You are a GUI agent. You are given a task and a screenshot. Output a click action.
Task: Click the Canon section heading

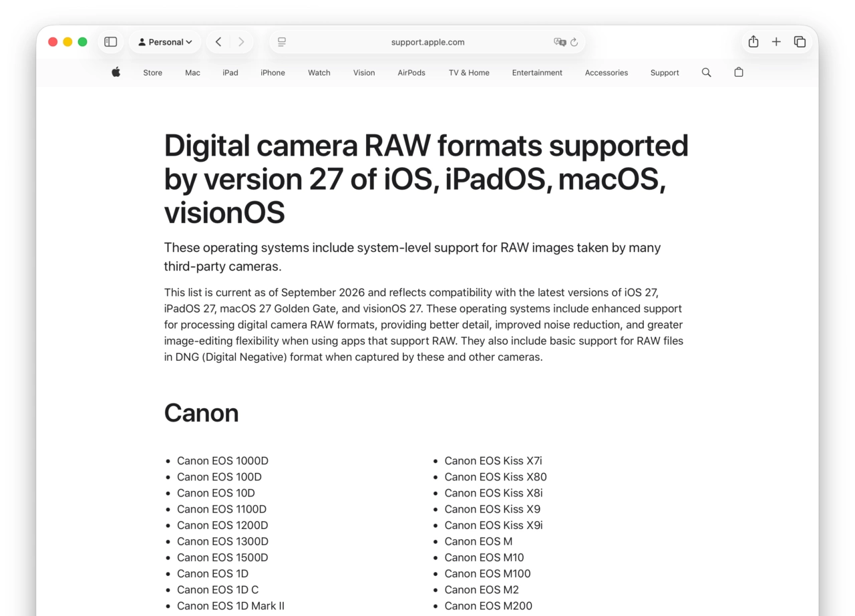tap(201, 413)
